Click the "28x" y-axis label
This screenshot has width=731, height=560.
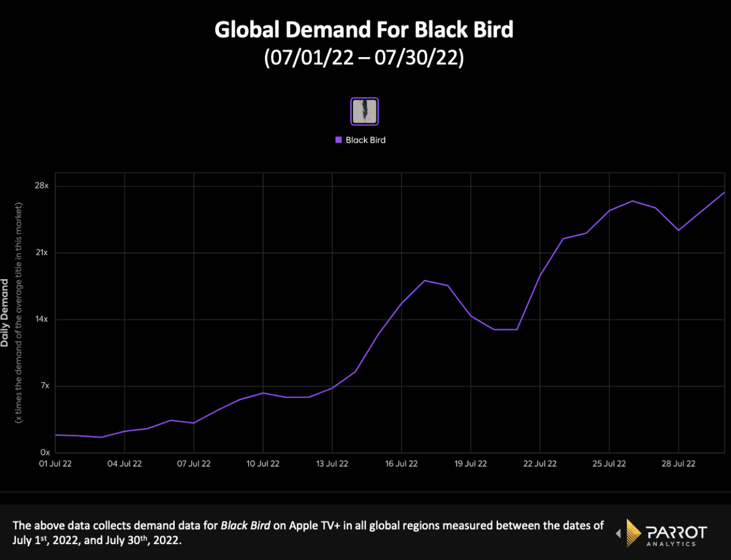[x=42, y=186]
